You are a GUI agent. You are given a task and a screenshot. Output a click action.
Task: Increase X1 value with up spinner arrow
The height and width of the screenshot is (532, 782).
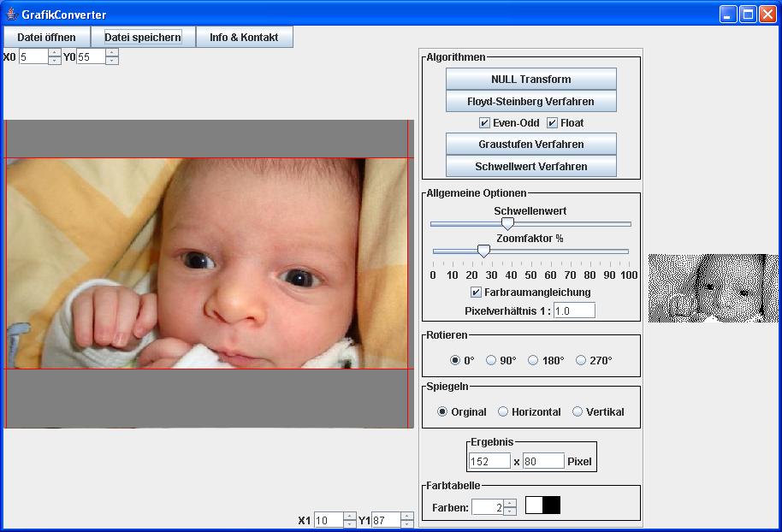tap(349, 516)
